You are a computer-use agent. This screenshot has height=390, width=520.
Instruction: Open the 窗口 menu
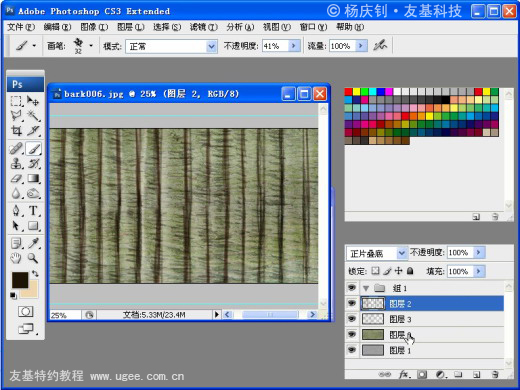(x=313, y=27)
